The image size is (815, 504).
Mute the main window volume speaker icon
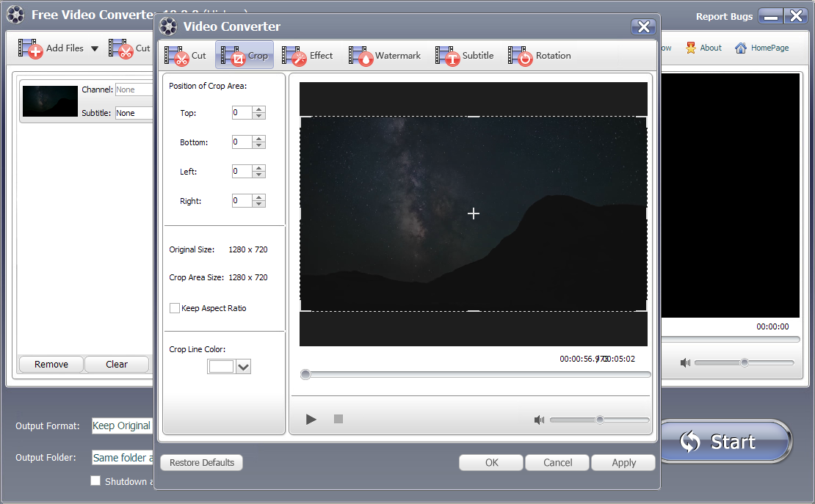(x=685, y=362)
